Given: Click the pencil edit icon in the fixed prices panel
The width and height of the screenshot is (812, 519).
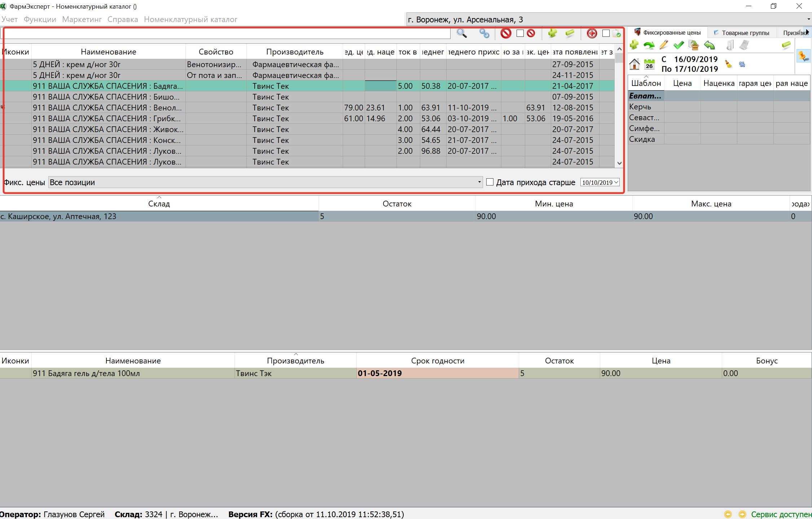Looking at the screenshot, I should point(664,45).
